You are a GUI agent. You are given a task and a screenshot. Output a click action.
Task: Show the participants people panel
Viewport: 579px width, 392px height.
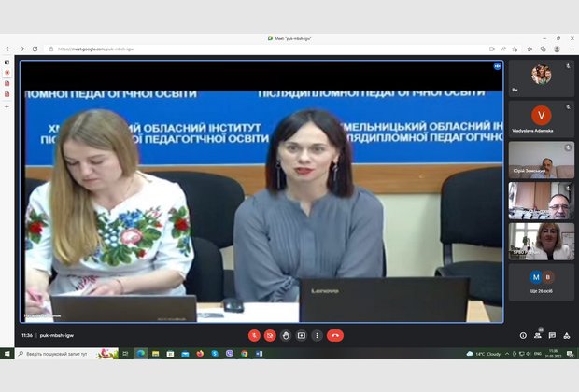(x=538, y=335)
